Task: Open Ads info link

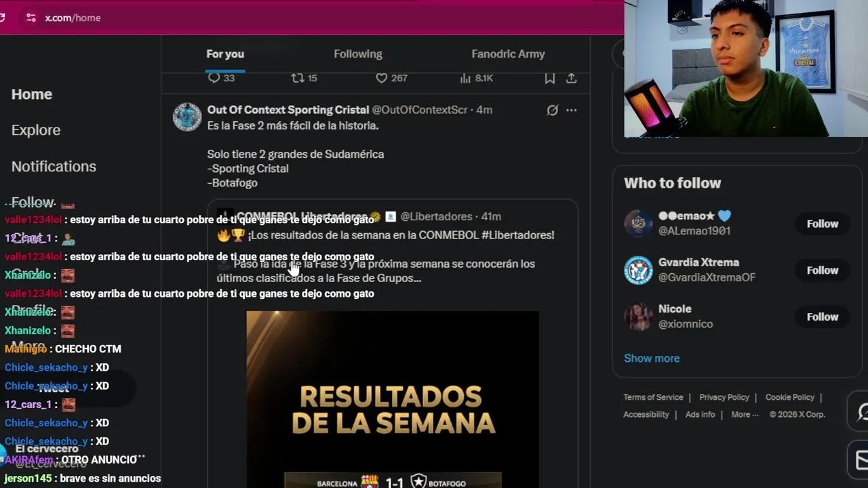Action: coord(700,414)
